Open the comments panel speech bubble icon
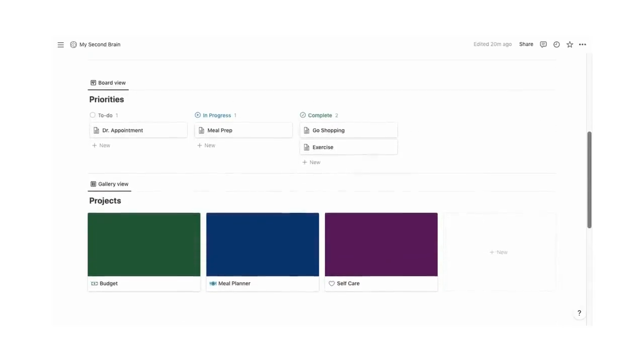 coord(543,44)
